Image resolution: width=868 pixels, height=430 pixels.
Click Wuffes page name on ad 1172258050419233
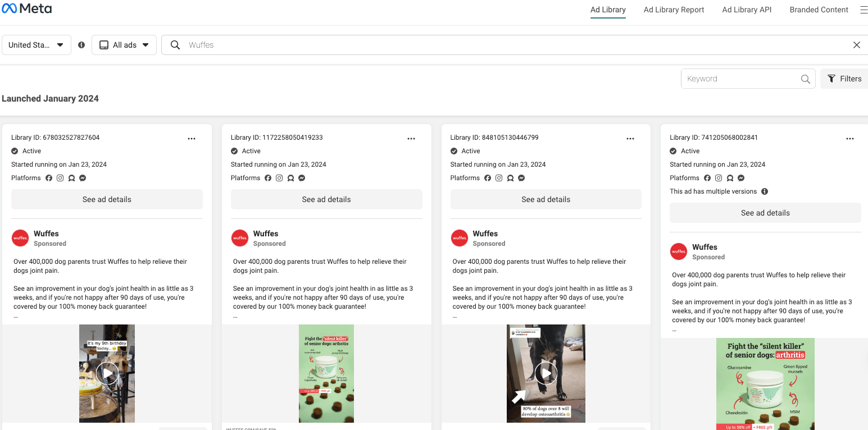pyautogui.click(x=266, y=234)
